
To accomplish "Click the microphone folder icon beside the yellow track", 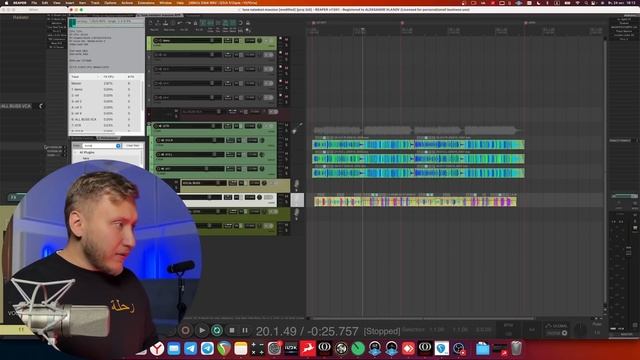I will (x=296, y=184).
